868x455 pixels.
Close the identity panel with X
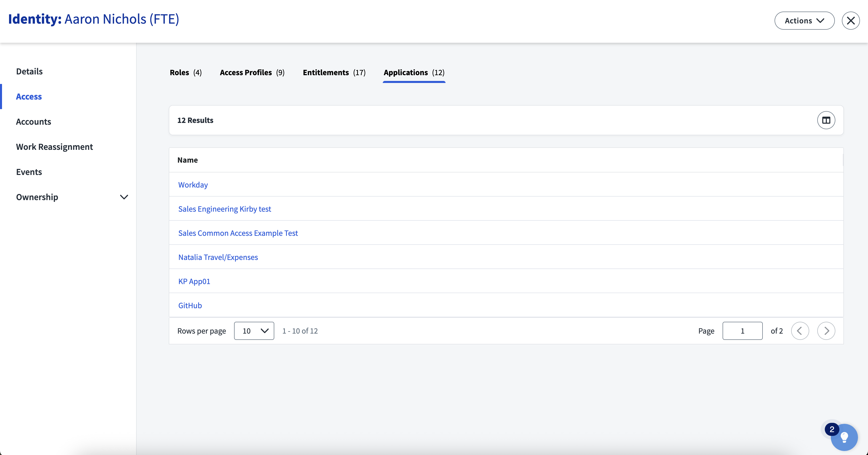(x=850, y=21)
